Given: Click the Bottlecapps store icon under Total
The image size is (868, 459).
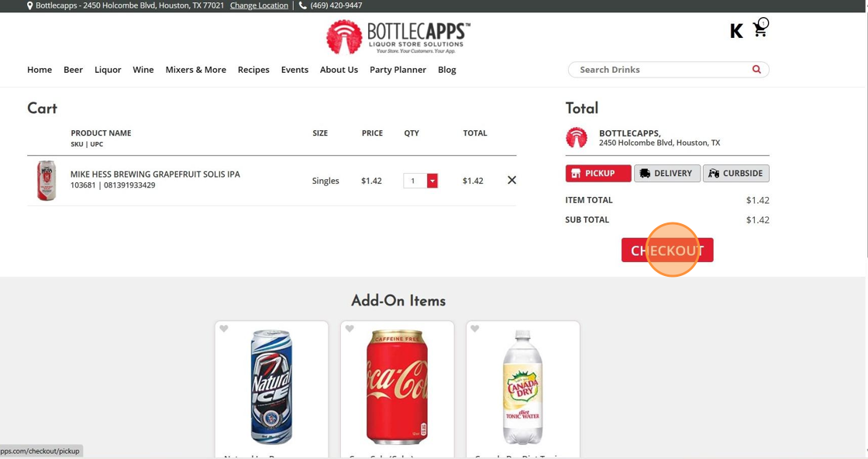Looking at the screenshot, I should (x=577, y=137).
